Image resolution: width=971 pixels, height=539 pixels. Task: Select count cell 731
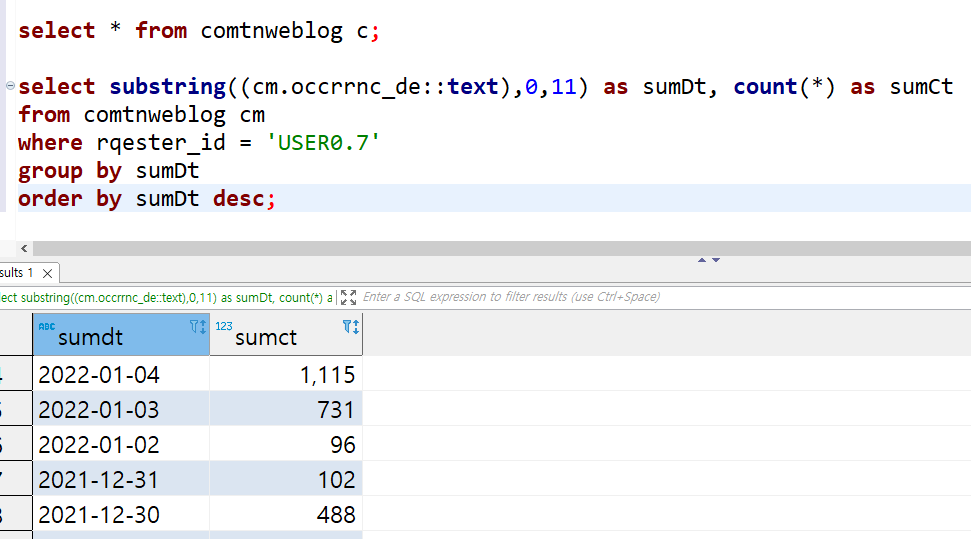click(286, 409)
